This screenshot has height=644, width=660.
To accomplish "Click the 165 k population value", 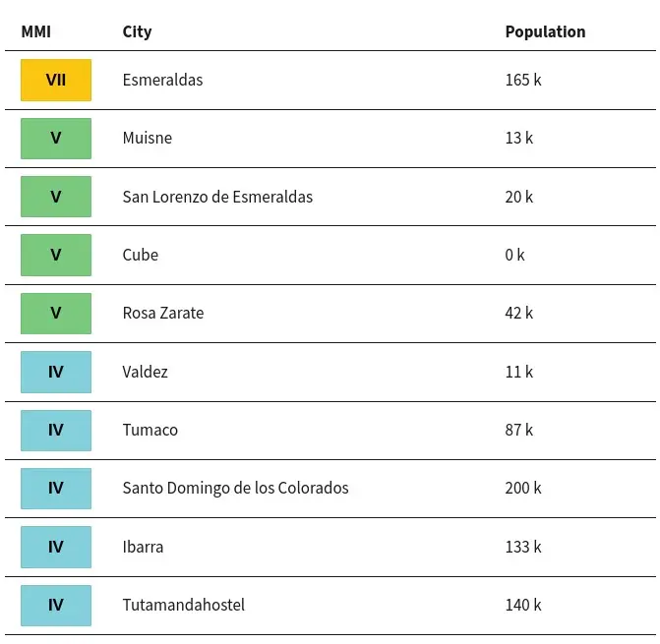I will (x=523, y=80).
